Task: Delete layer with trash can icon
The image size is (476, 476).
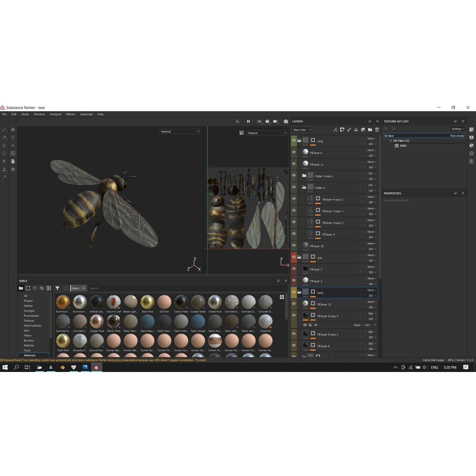Action: pos(377,130)
